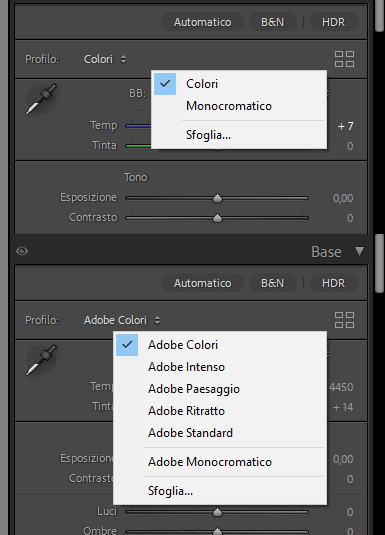The image size is (385, 535).
Task: Click the upper Esposizione slider handle
Action: 217,198
